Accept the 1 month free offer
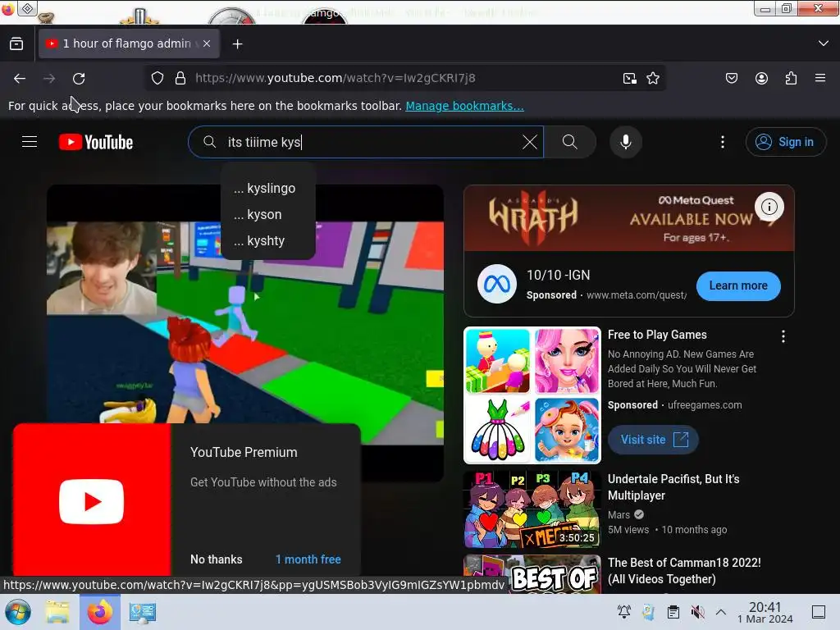840x630 pixels. (x=308, y=559)
